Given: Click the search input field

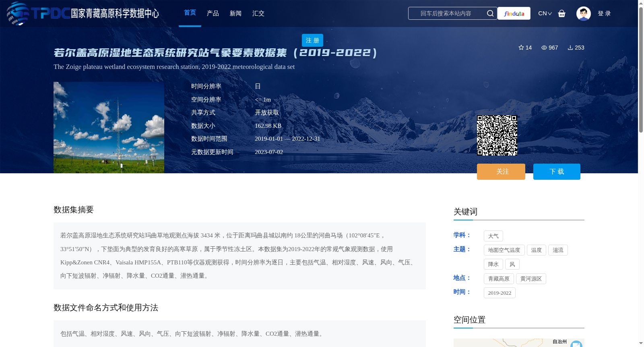Looking at the screenshot, I should coord(447,13).
